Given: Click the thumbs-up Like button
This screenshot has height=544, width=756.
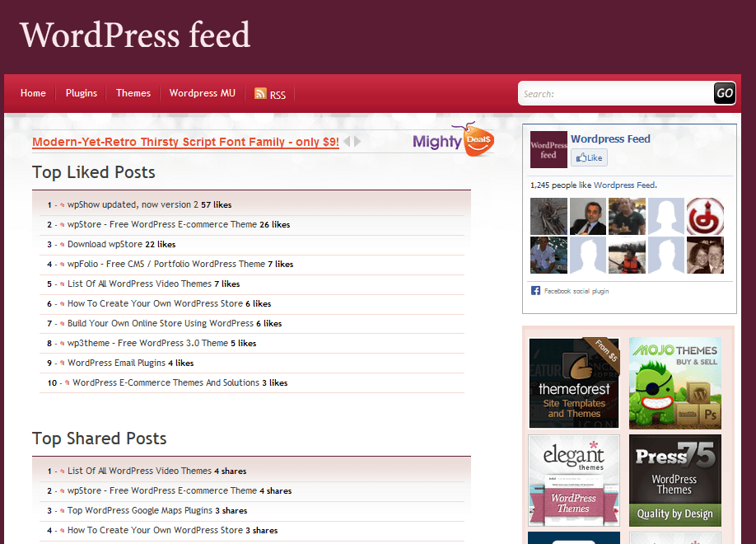Looking at the screenshot, I should (x=589, y=157).
